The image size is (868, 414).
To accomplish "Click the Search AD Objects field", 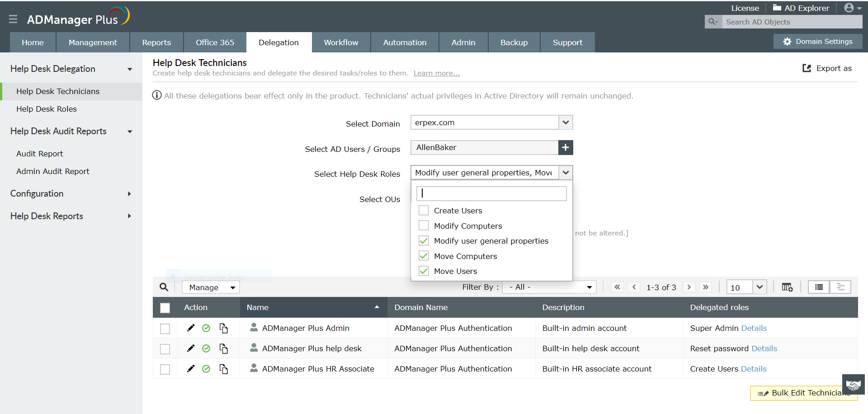I will (792, 22).
